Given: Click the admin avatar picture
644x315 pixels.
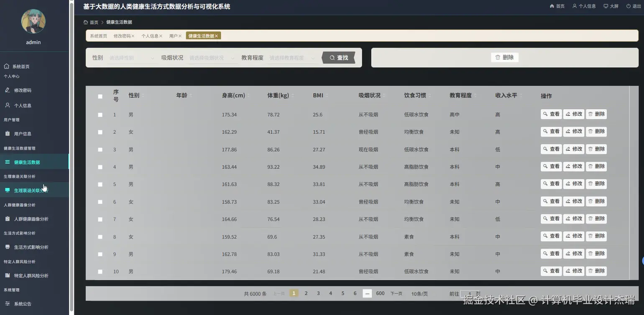Looking at the screenshot, I should pos(33,21).
